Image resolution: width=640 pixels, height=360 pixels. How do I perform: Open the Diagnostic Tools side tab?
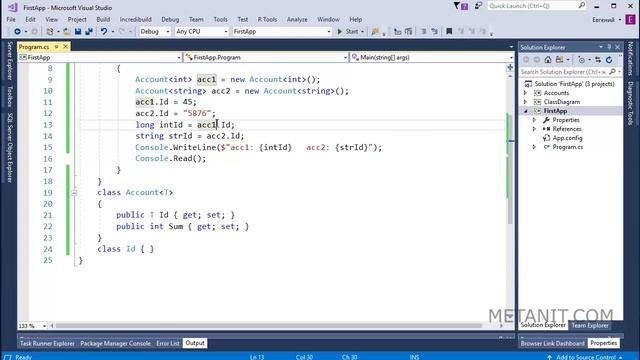[631, 104]
